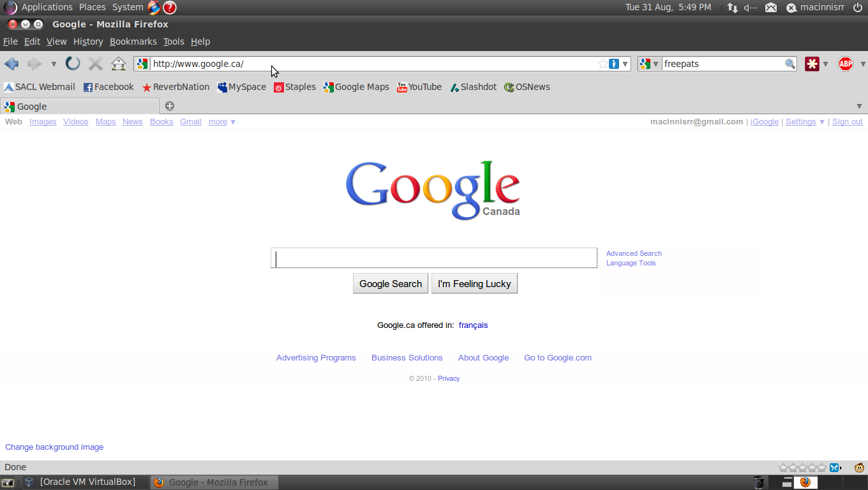Click the I'm Feeling Lucky button
The width and height of the screenshot is (868, 490).
[x=474, y=284]
